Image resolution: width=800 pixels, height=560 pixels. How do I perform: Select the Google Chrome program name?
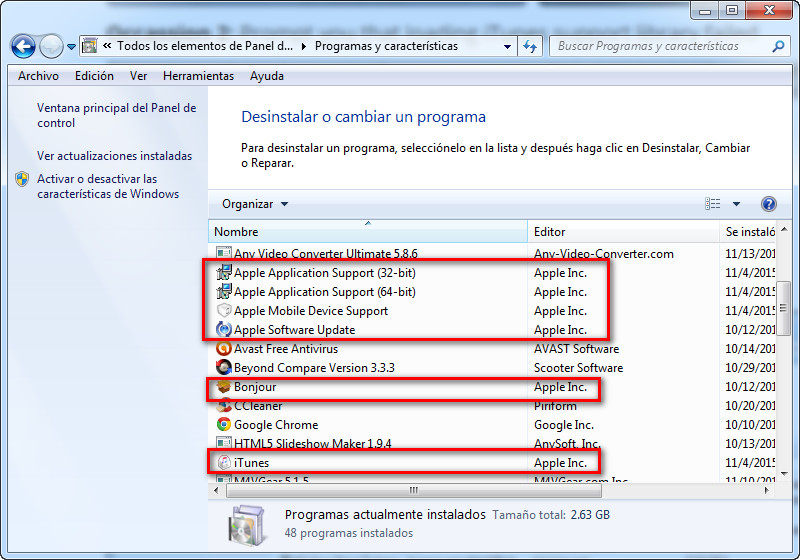click(x=276, y=425)
